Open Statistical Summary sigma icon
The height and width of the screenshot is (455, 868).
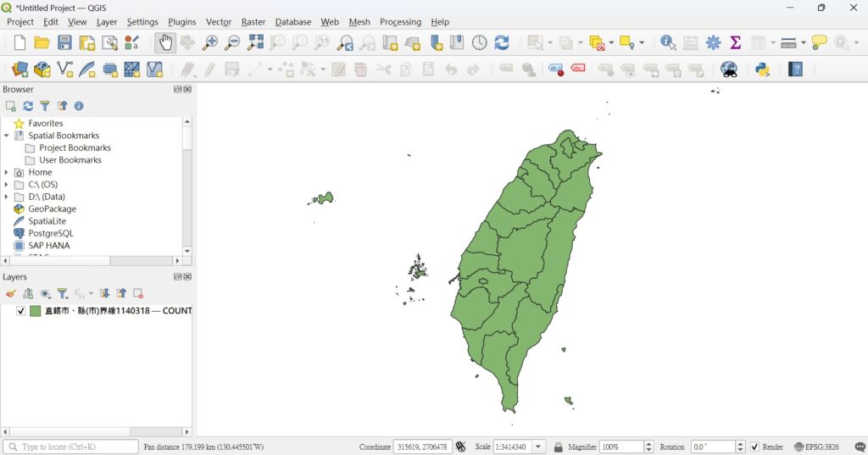(x=735, y=42)
